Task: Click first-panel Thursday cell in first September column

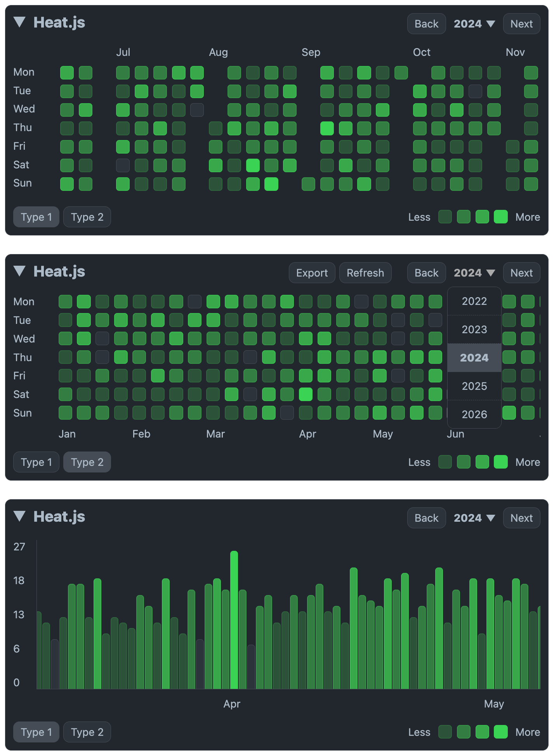Action: click(327, 128)
